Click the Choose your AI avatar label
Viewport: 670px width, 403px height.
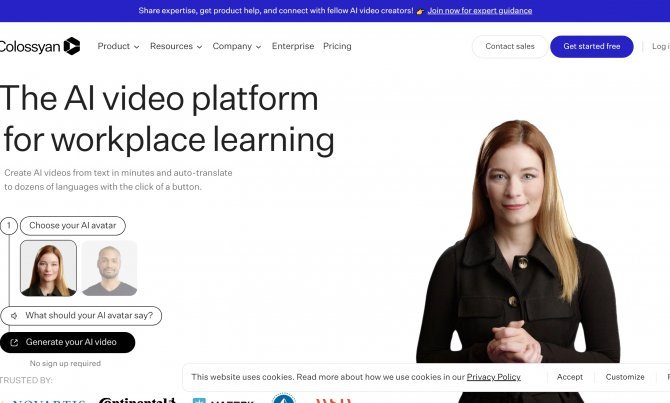(73, 226)
